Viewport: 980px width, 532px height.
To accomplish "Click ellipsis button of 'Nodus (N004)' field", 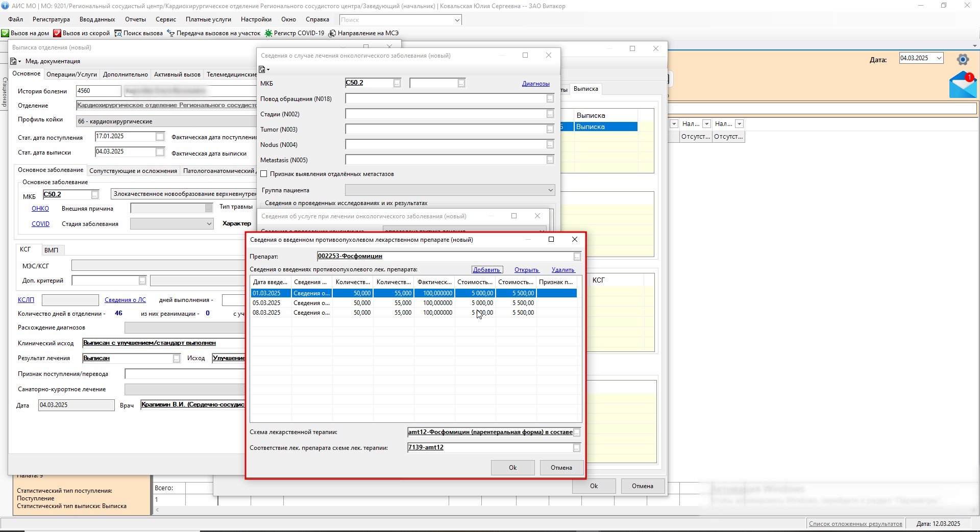I will pyautogui.click(x=550, y=145).
